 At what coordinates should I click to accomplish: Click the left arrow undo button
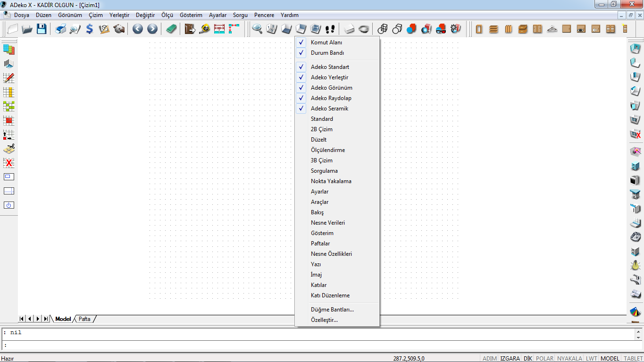[x=138, y=29]
